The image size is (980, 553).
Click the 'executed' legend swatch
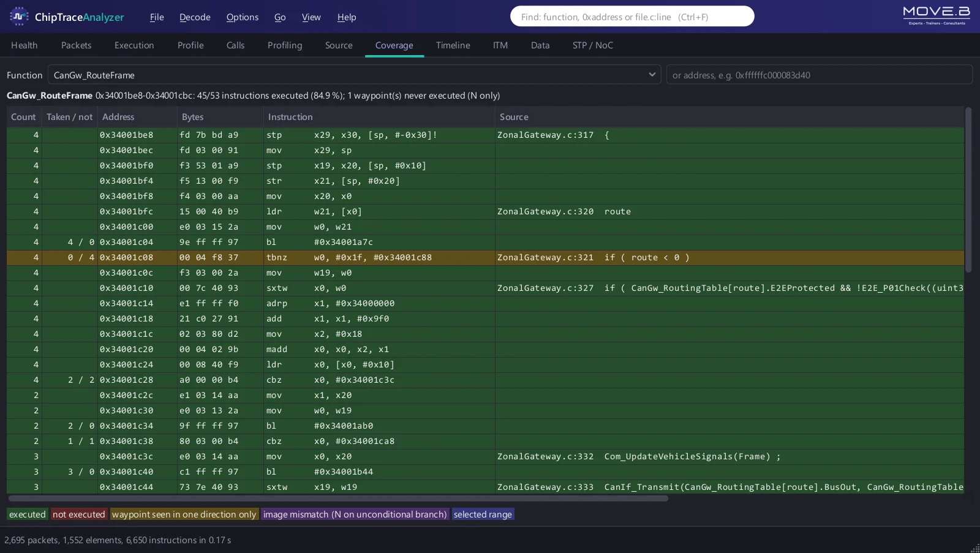click(27, 514)
